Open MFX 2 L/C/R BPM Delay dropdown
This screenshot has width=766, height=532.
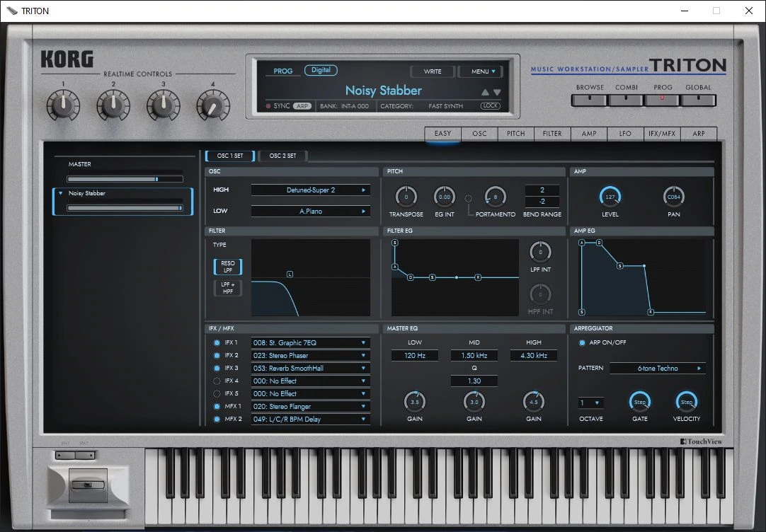click(x=311, y=420)
